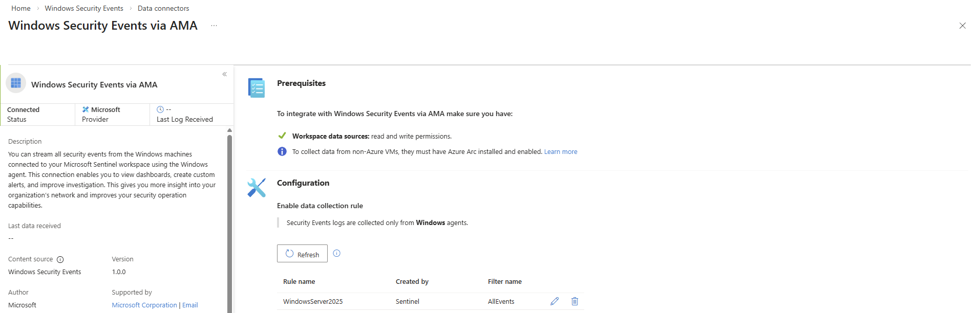Delete the WindowsServer2025 rule with trash icon

point(574,301)
